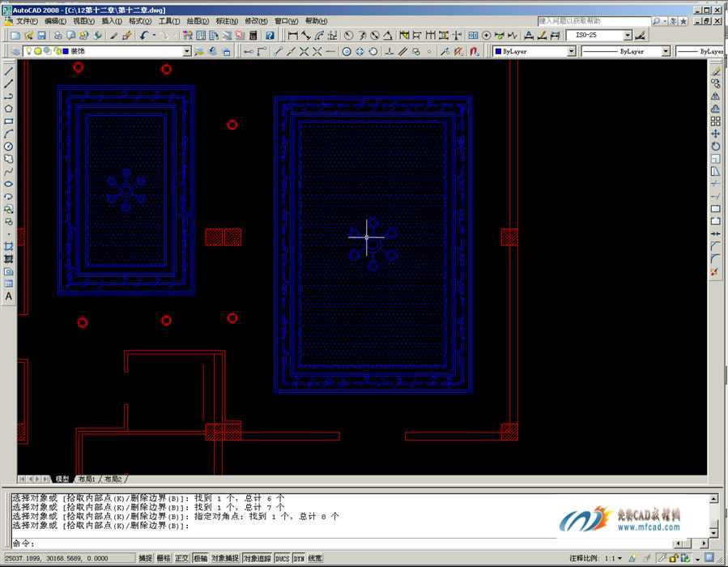This screenshot has width=728, height=567.
Task: Open the 工具(T) Tools menu
Action: (x=169, y=21)
